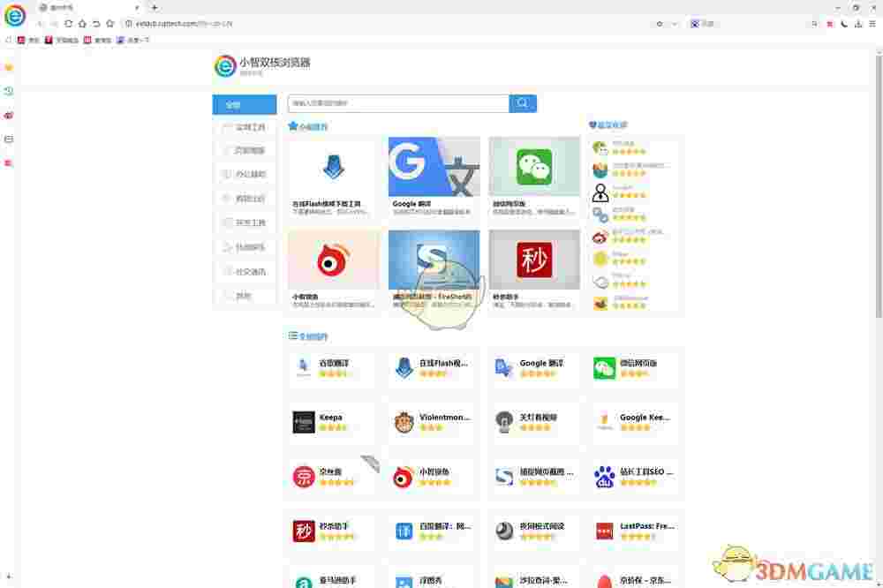Click the address bar URL
This screenshot has height=588, width=883.
184,24
